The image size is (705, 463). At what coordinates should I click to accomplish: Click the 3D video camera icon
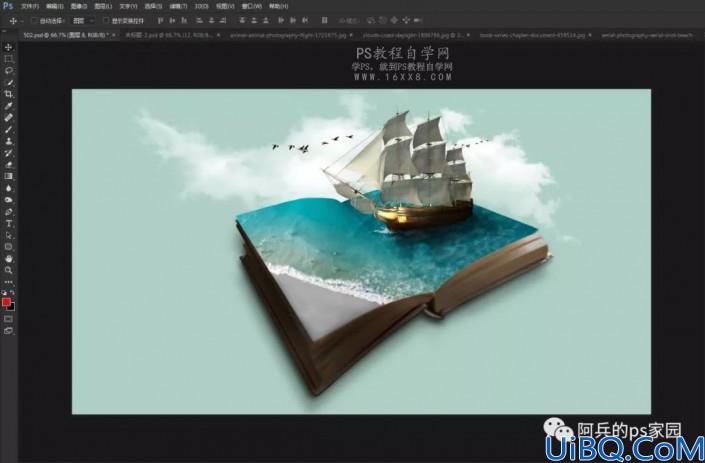point(418,20)
